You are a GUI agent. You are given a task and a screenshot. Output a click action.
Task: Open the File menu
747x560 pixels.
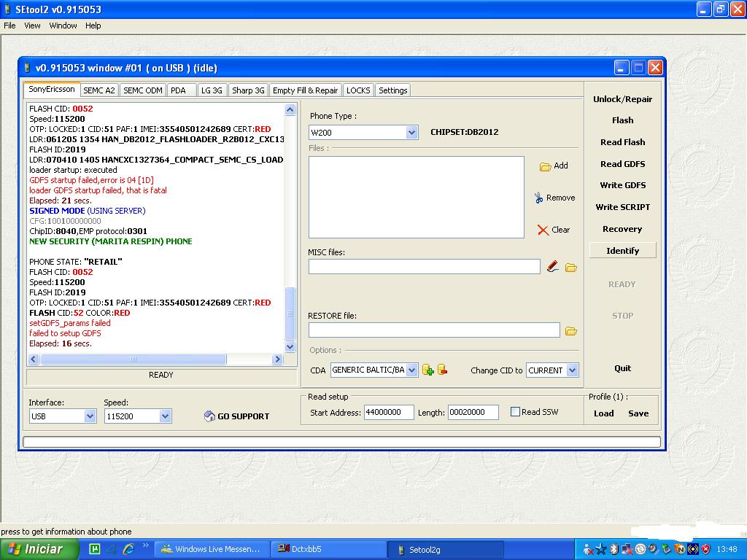pos(9,26)
